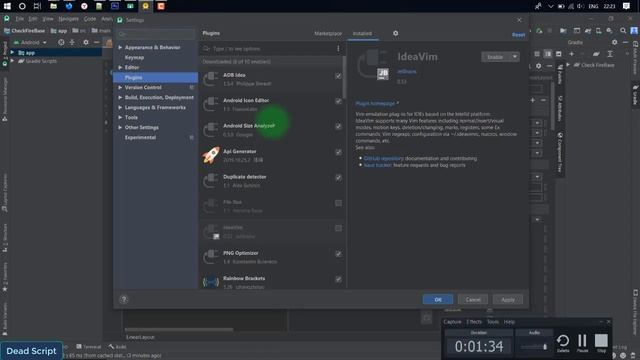This screenshot has width=640, height=360.
Task: Expand the app module tree node
Action: tap(12, 53)
